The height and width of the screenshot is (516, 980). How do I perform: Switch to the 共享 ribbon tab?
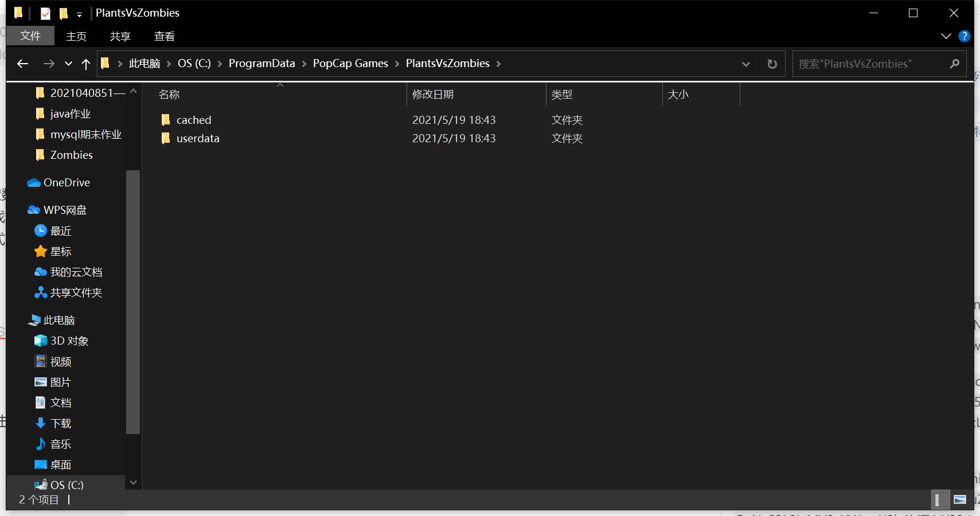(120, 36)
